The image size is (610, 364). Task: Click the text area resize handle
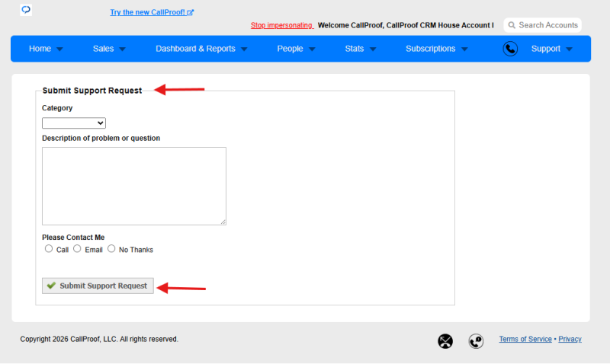point(223,222)
